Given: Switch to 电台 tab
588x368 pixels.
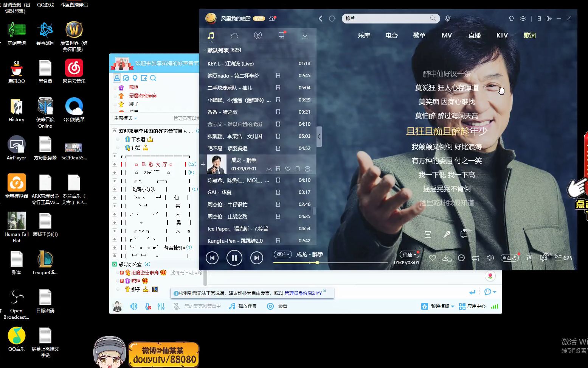Looking at the screenshot, I should point(391,36).
